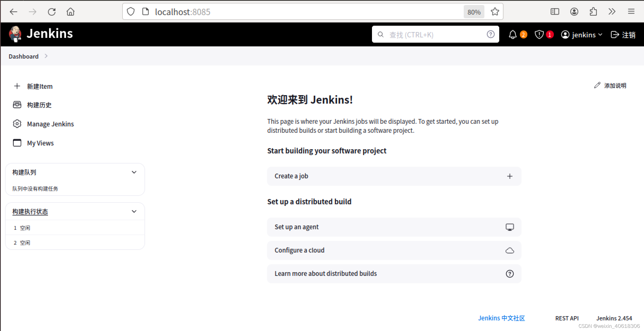Open the extensions puzzle icon
This screenshot has height=331, width=644.
pos(593,12)
